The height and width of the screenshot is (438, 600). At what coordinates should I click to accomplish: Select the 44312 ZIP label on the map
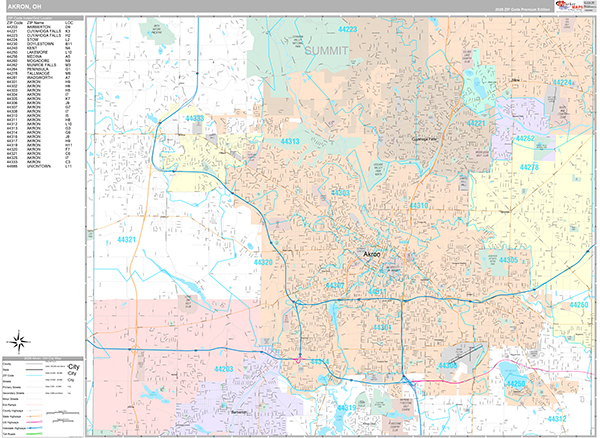(556, 419)
